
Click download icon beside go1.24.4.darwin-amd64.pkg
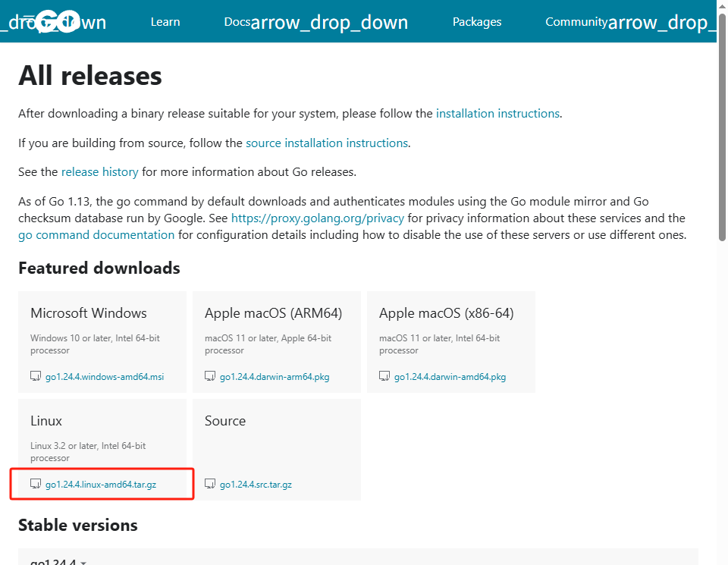(384, 376)
